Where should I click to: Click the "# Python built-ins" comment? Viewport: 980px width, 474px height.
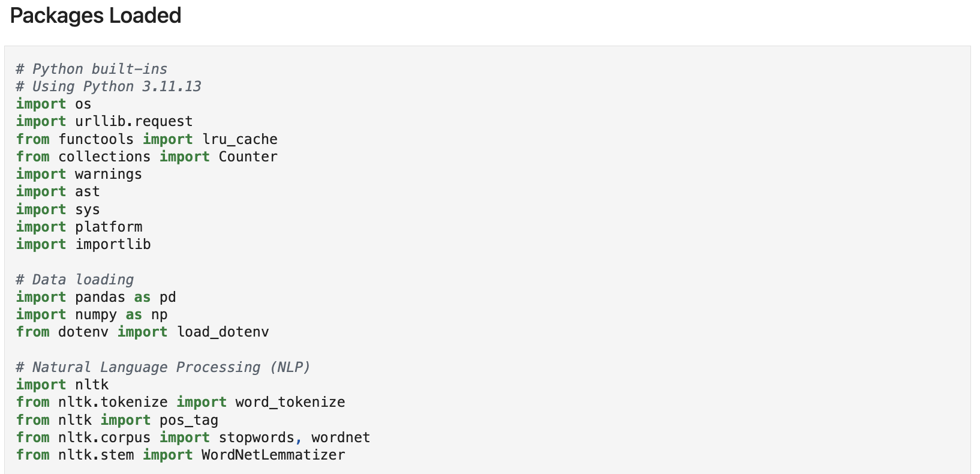(91, 69)
